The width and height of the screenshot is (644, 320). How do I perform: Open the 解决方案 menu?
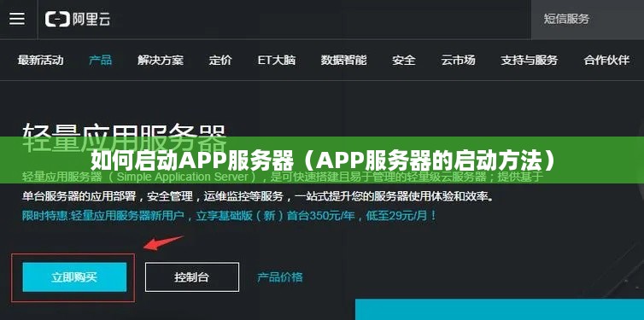(161, 61)
